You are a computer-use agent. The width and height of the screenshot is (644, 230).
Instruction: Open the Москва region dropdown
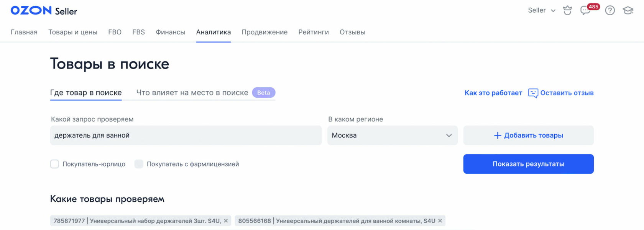pyautogui.click(x=393, y=135)
